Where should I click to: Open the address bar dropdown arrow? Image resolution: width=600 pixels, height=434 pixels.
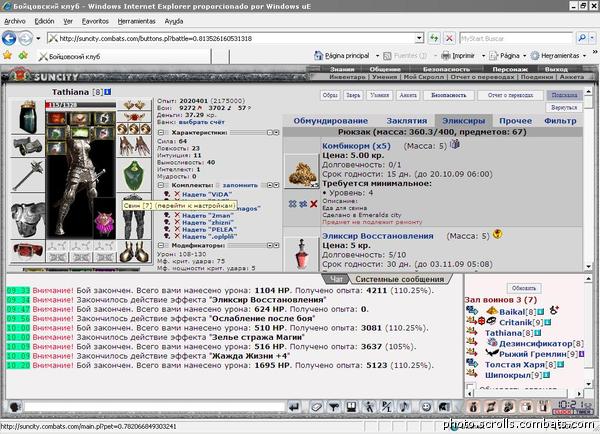(x=419, y=38)
